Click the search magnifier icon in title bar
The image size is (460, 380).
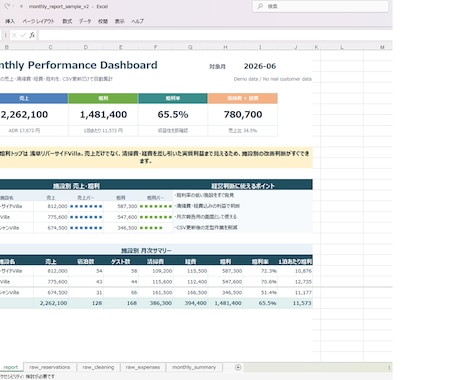pos(260,6)
